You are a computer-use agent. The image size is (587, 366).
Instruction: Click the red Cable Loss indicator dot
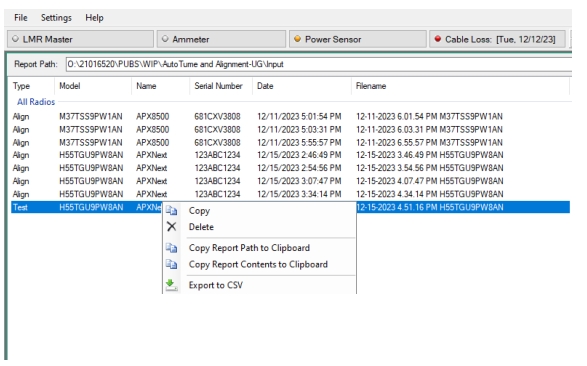(x=438, y=39)
